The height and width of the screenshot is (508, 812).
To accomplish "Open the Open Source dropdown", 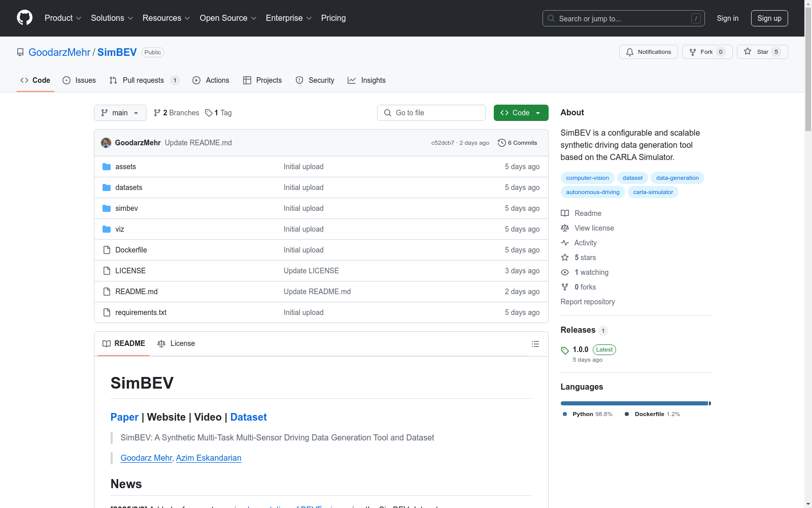I will [228, 18].
